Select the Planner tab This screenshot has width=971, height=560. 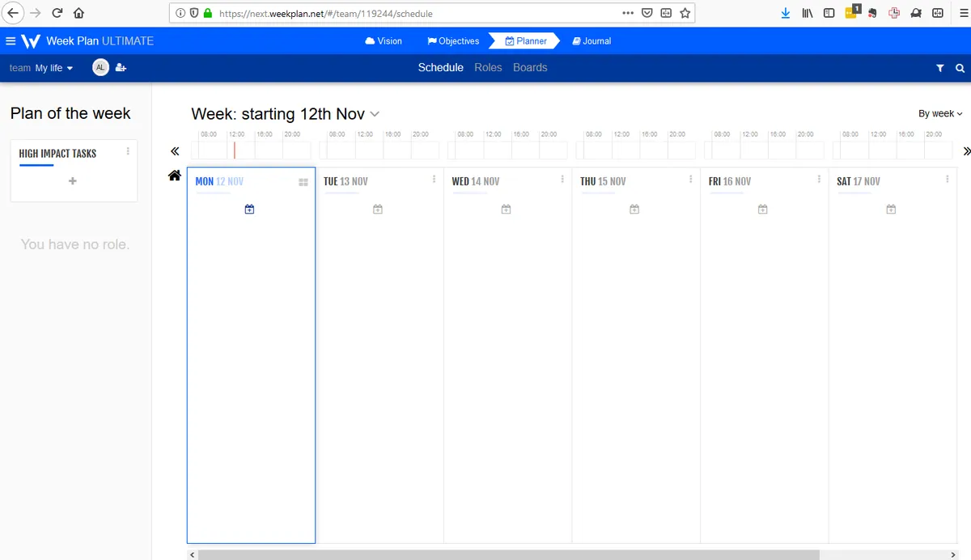pyautogui.click(x=526, y=41)
